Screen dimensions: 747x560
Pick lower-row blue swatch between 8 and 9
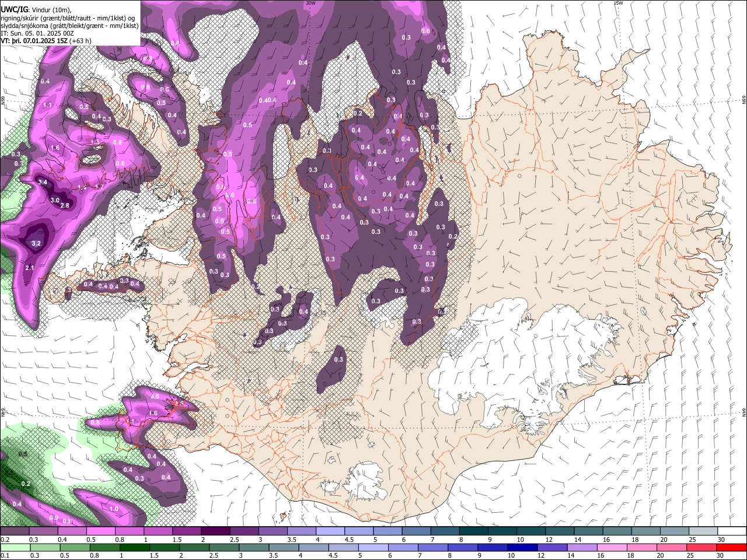[463, 548]
